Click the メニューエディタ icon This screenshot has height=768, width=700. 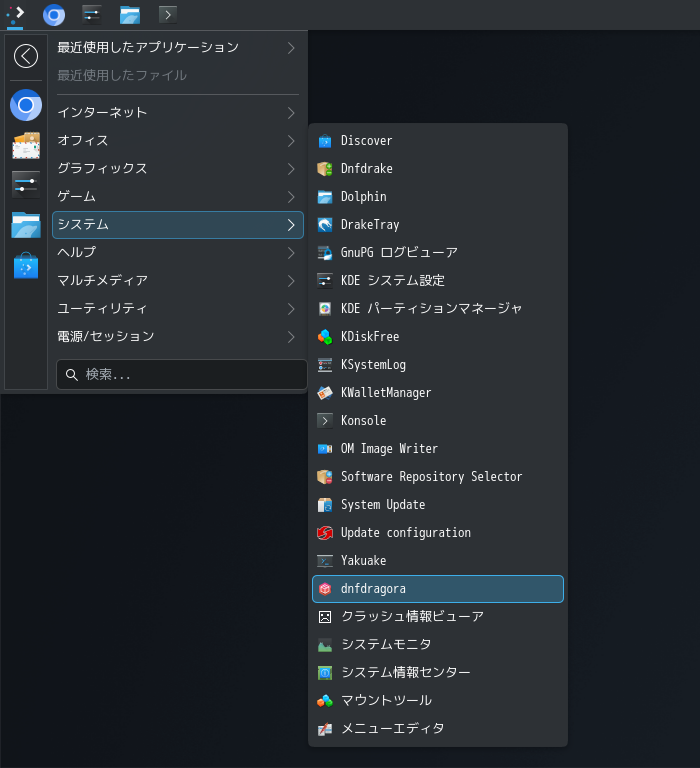tap(325, 729)
